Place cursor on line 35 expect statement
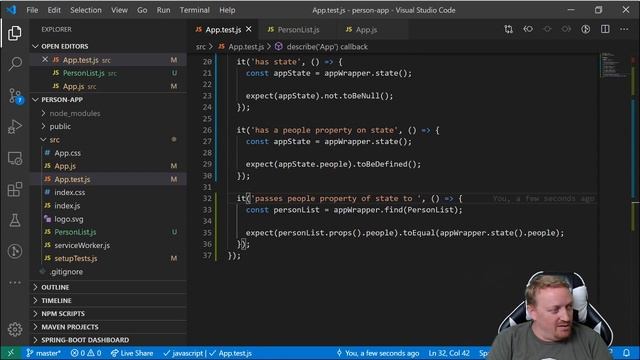The width and height of the screenshot is (640, 360). (404, 233)
